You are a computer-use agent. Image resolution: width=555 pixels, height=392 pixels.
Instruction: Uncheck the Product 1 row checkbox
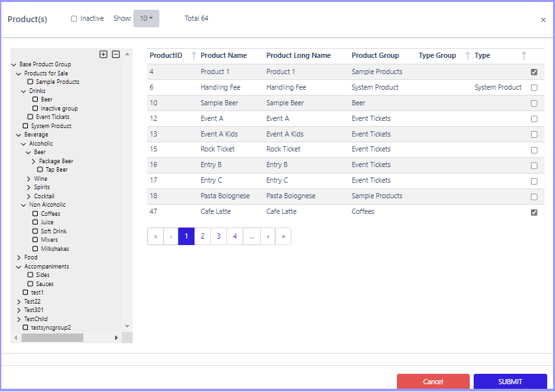tap(534, 72)
